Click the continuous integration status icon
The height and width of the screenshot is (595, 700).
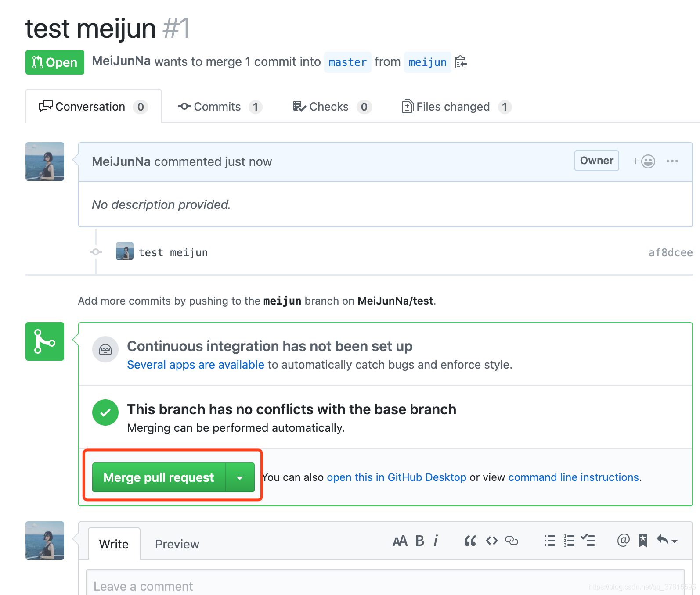coord(105,349)
